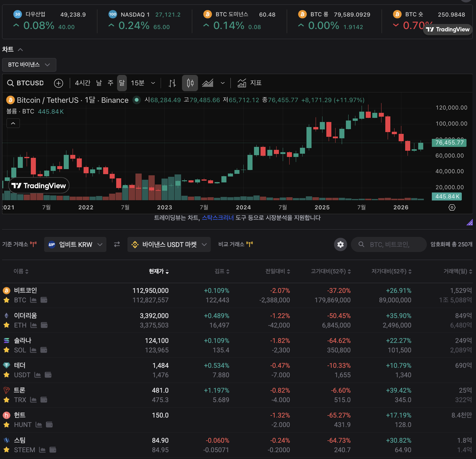Click the 비트코인 coin name
476x459 pixels.
click(x=25, y=291)
